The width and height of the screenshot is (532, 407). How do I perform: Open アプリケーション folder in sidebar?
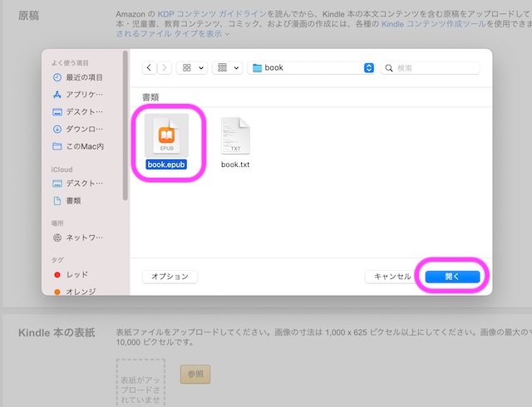click(83, 95)
